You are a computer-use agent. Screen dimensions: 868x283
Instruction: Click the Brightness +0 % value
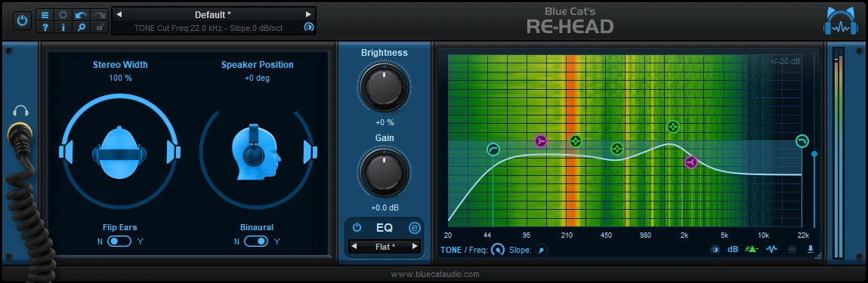(x=385, y=123)
